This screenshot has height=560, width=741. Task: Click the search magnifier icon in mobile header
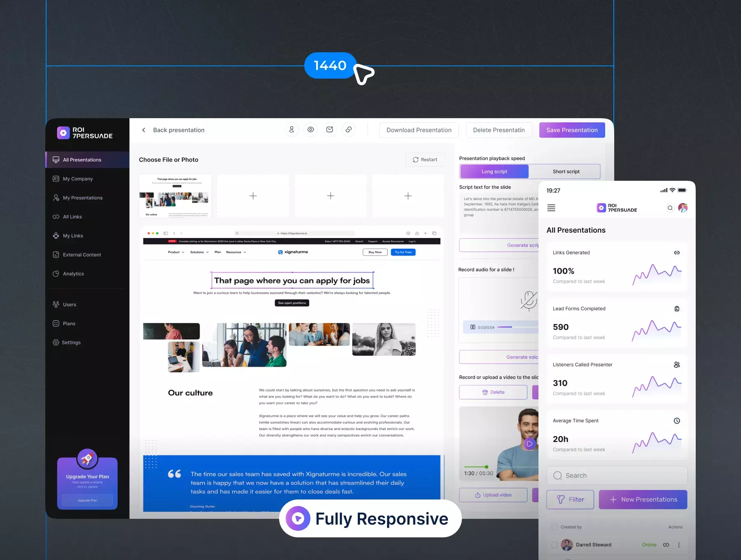670,208
